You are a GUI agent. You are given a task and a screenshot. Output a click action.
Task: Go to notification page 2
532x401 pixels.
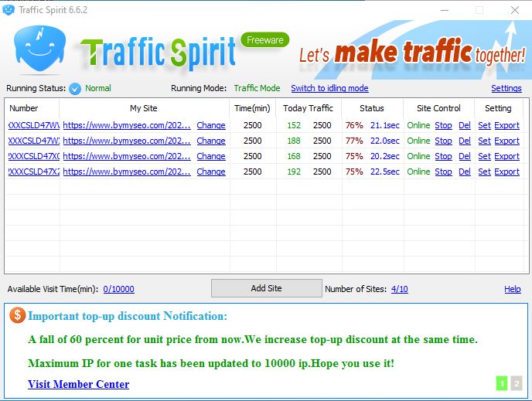pos(517,383)
